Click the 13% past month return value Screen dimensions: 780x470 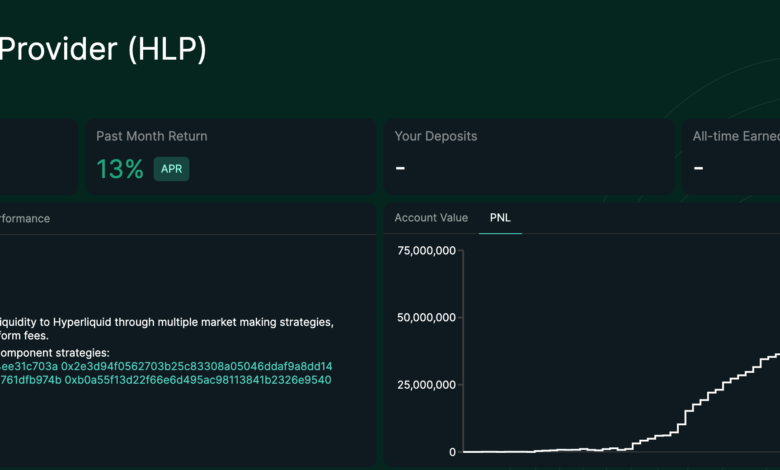(x=120, y=169)
